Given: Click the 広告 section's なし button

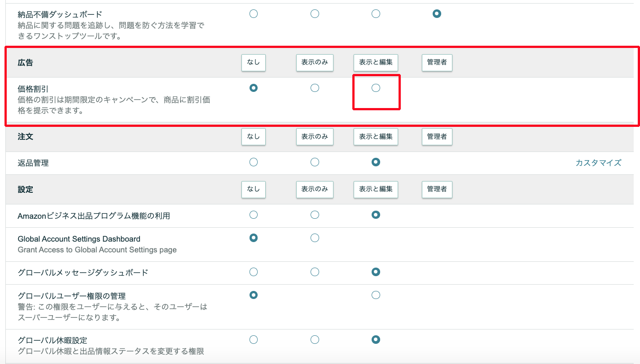Looking at the screenshot, I should [254, 63].
